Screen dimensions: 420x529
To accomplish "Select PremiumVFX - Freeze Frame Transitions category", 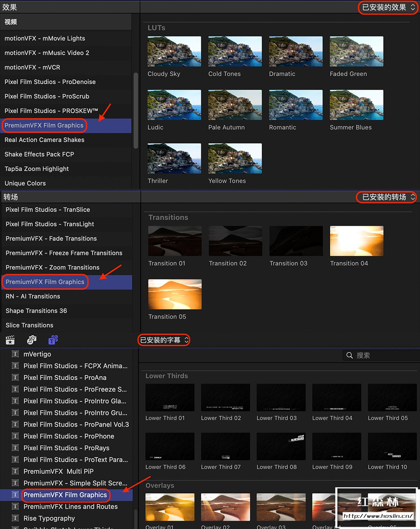I will (66, 253).
